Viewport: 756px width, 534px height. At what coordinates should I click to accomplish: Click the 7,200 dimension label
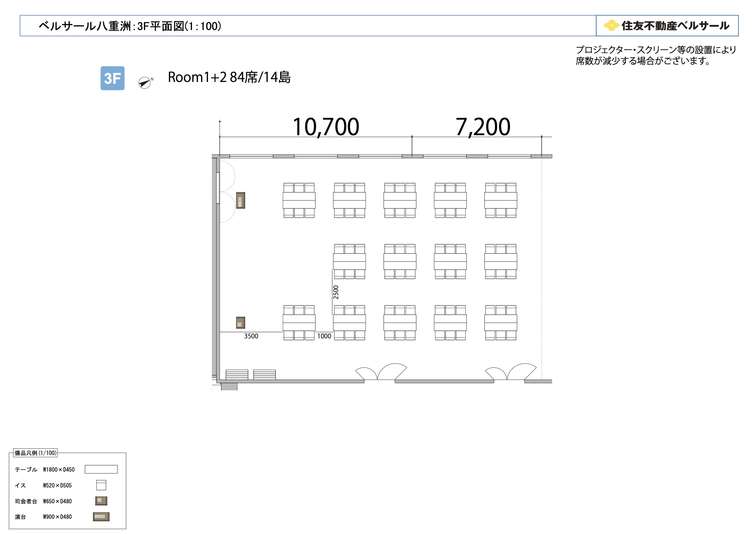coord(483,127)
